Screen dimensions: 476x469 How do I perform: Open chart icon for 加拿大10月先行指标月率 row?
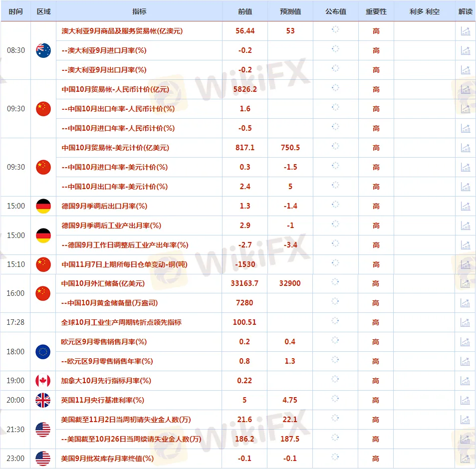(465, 381)
